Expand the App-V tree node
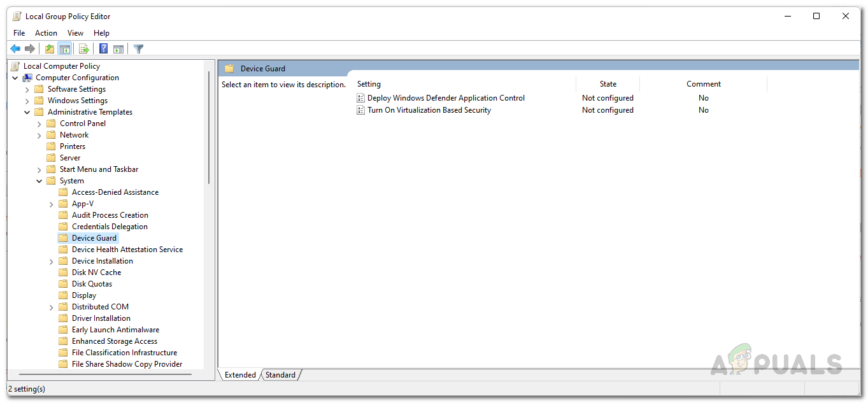868x403 pixels. click(x=51, y=203)
